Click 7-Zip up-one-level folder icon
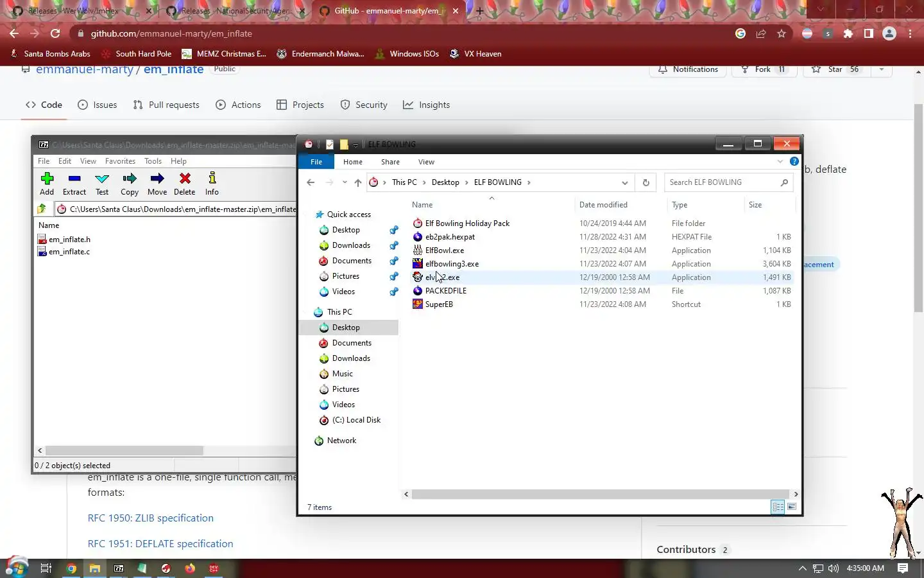Image resolution: width=924 pixels, height=578 pixels. [x=42, y=209]
